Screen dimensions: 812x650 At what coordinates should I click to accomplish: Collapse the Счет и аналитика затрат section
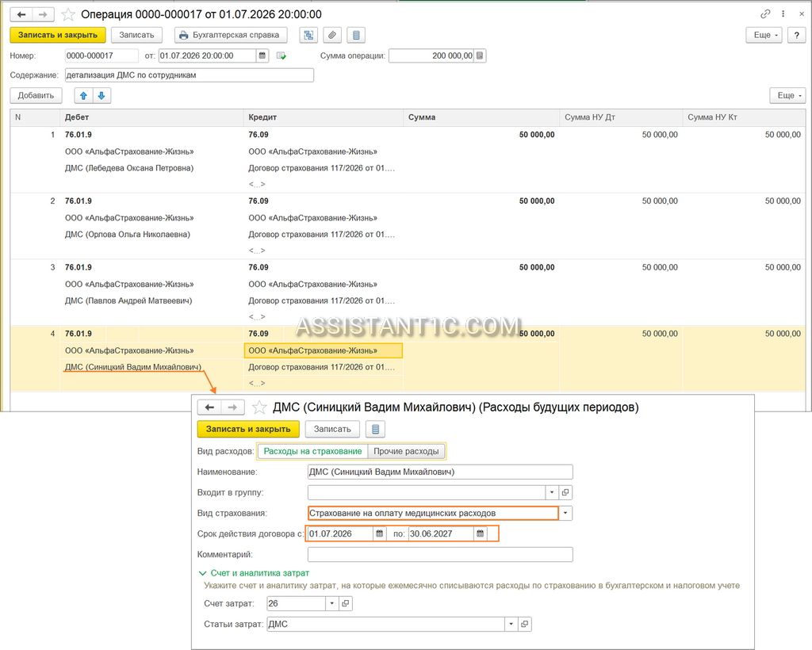pyautogui.click(x=254, y=573)
